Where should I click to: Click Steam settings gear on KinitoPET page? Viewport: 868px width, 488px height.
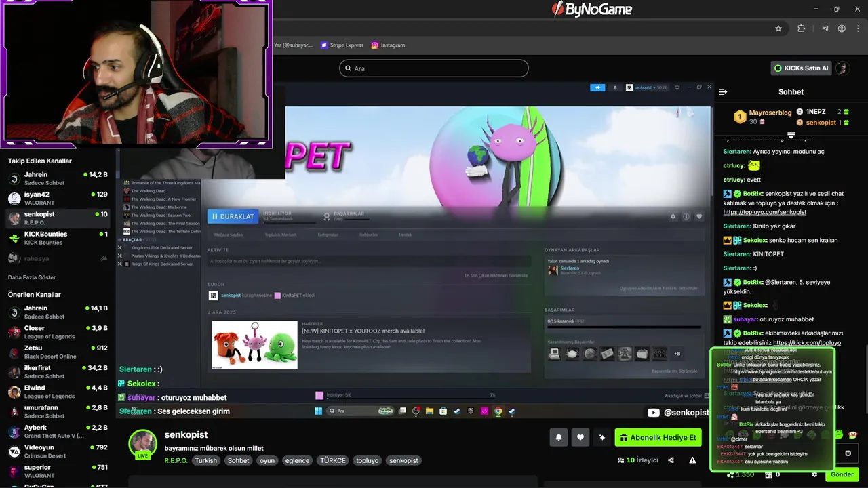coord(673,217)
